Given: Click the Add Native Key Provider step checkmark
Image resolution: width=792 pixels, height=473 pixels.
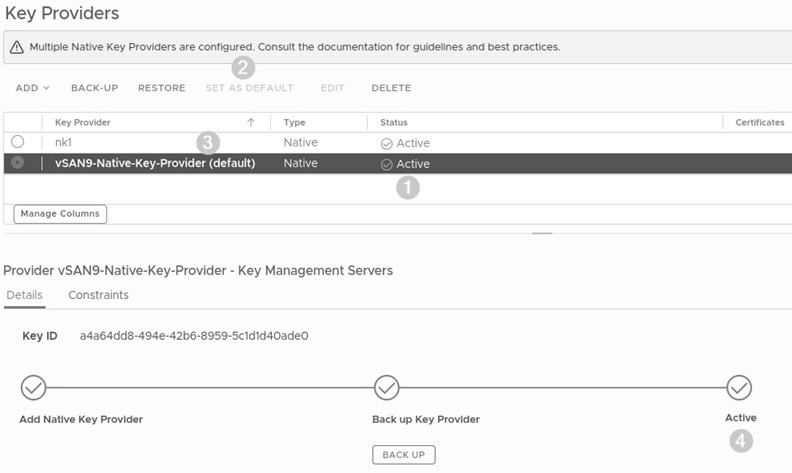Looking at the screenshot, I should point(33,388).
